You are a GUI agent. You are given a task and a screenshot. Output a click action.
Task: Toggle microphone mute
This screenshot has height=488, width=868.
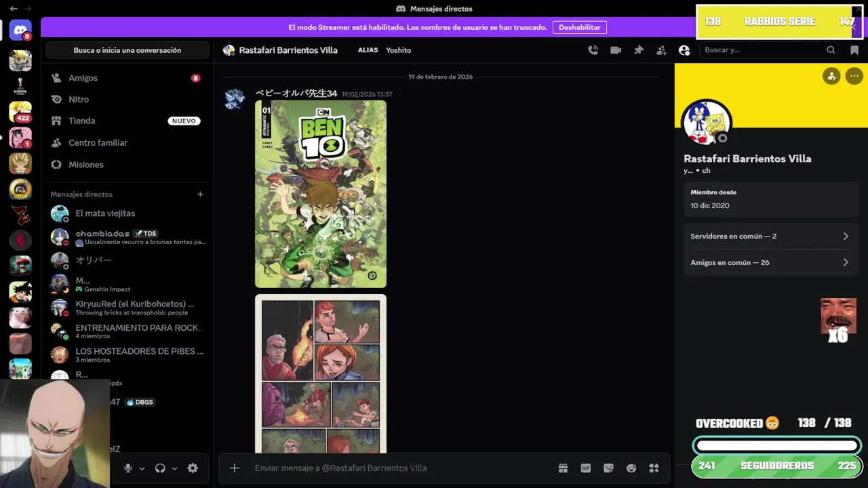click(x=127, y=468)
